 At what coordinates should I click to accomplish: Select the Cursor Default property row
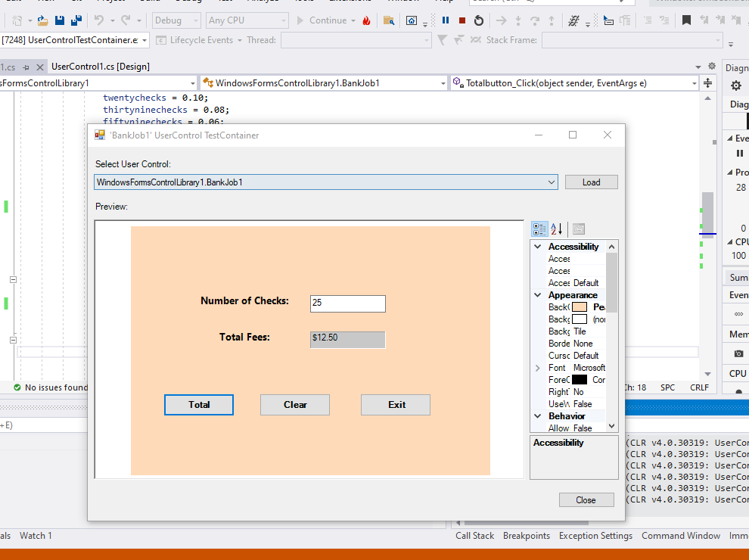pos(576,356)
